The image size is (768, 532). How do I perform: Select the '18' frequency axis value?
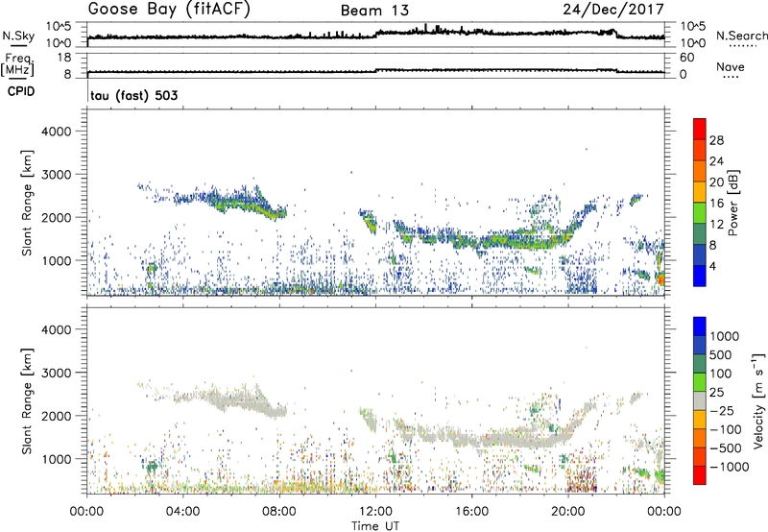64,58
